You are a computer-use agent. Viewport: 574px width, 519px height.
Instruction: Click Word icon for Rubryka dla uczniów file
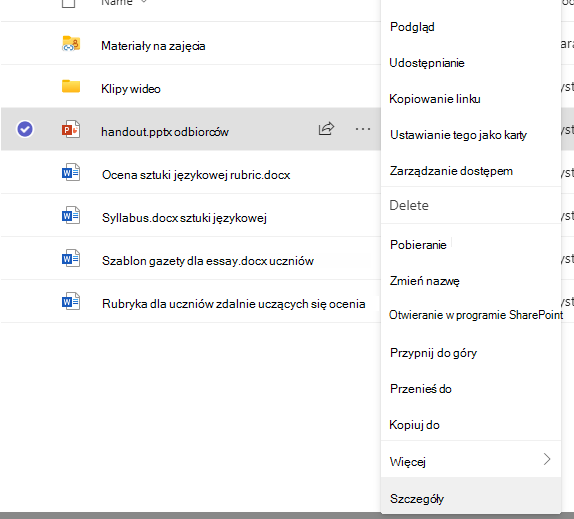(x=71, y=301)
